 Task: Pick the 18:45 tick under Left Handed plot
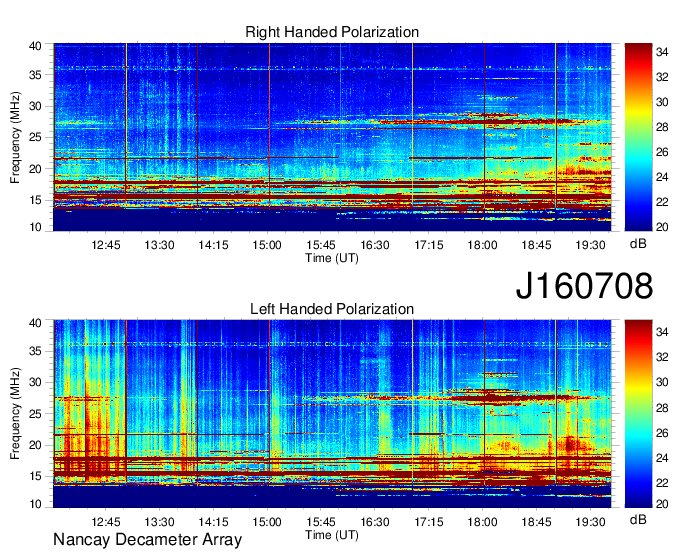point(536,522)
